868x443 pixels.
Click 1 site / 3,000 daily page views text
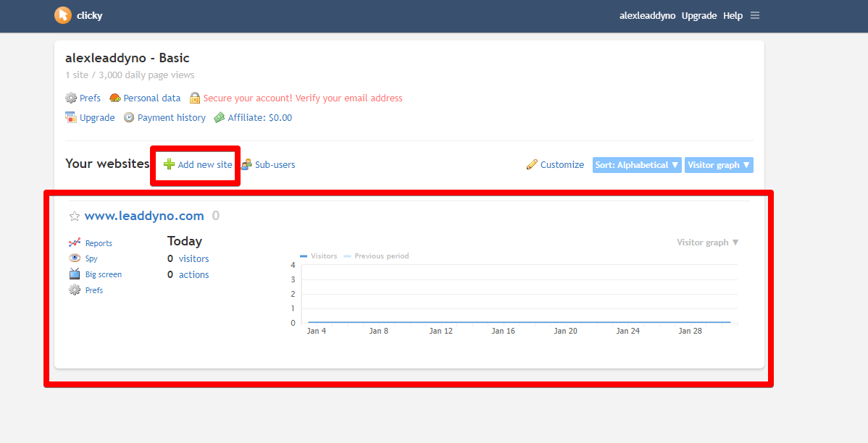(130, 75)
